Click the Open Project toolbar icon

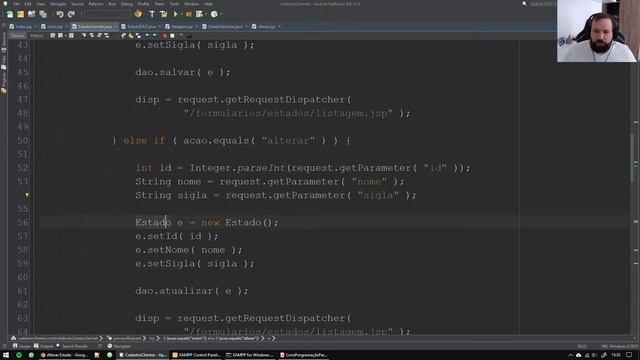31,14
